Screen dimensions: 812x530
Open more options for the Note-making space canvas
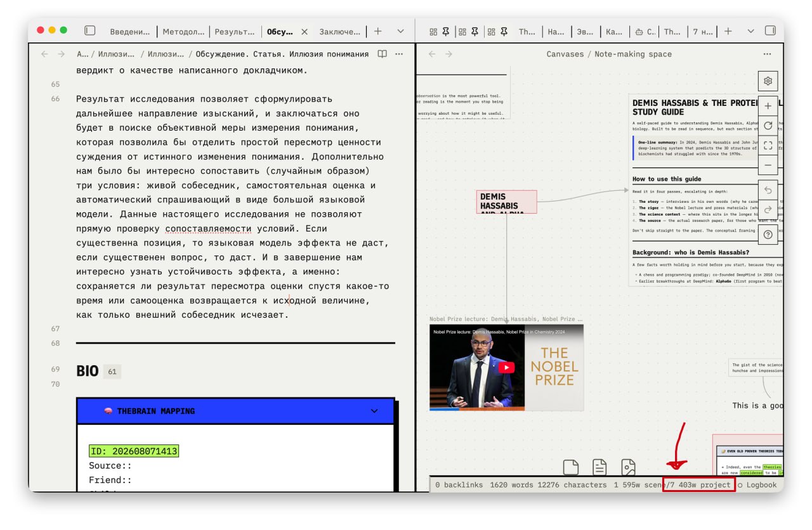768,54
